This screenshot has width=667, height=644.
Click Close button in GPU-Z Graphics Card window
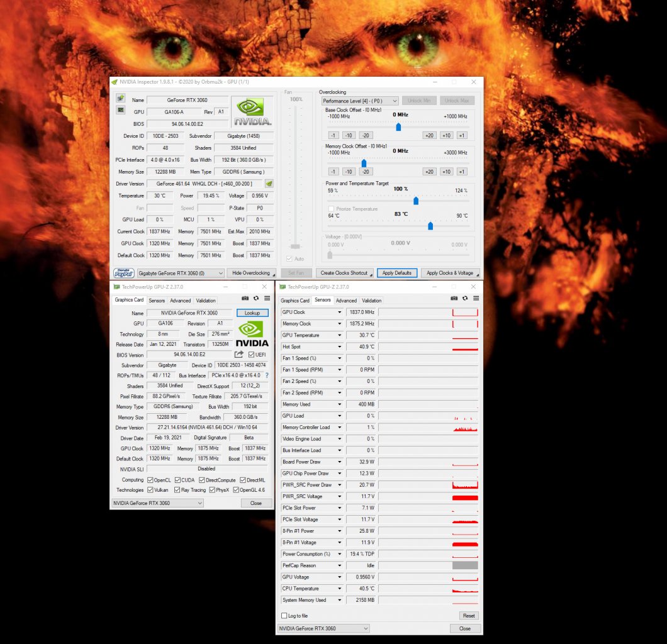coord(256,503)
